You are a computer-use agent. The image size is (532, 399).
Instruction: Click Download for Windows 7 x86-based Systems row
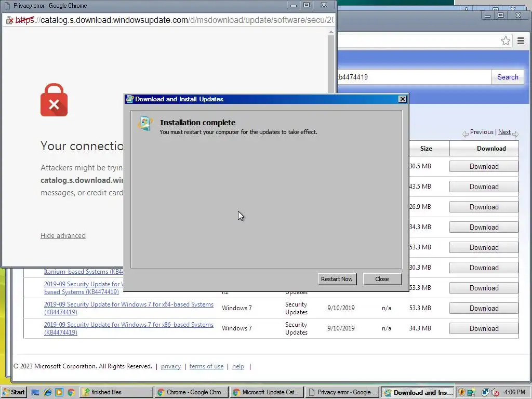point(484,328)
